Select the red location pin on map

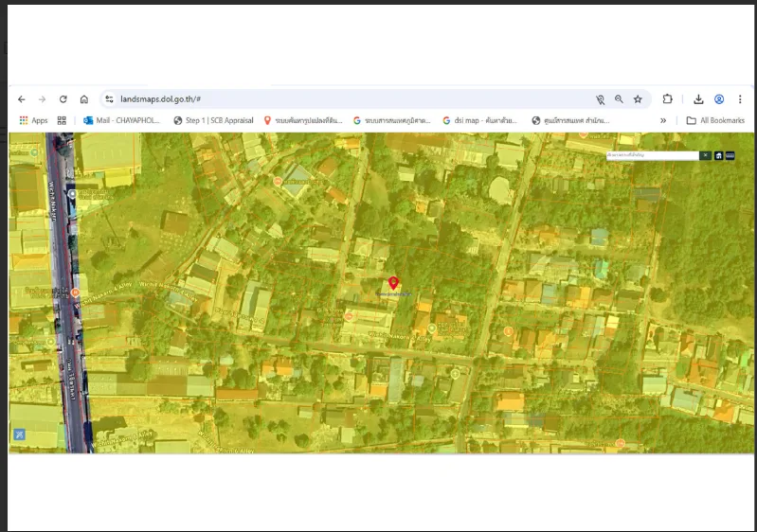[x=393, y=283]
